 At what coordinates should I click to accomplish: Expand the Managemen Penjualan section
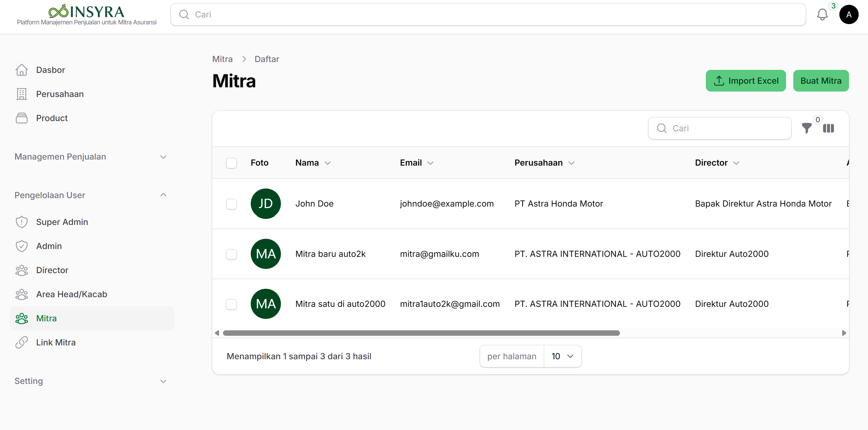tap(91, 157)
